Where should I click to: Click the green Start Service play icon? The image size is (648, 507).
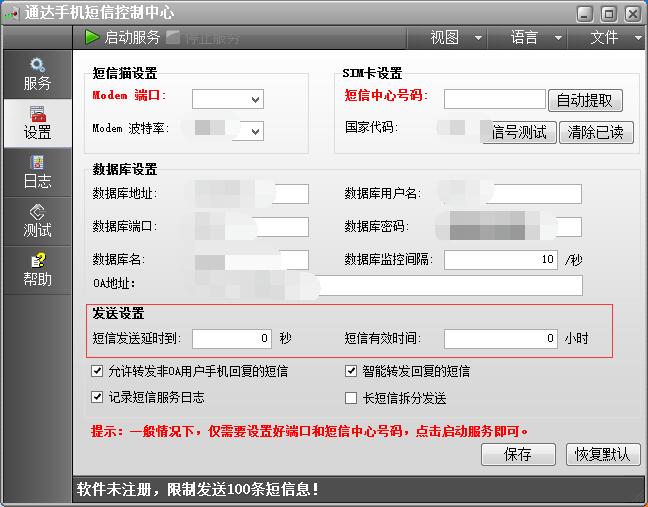92,37
